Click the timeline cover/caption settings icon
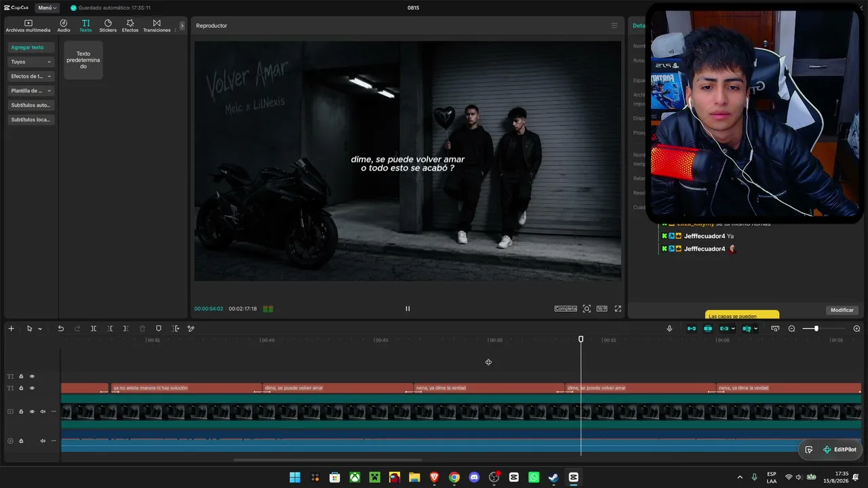This screenshot has width=868, height=488. (x=775, y=329)
